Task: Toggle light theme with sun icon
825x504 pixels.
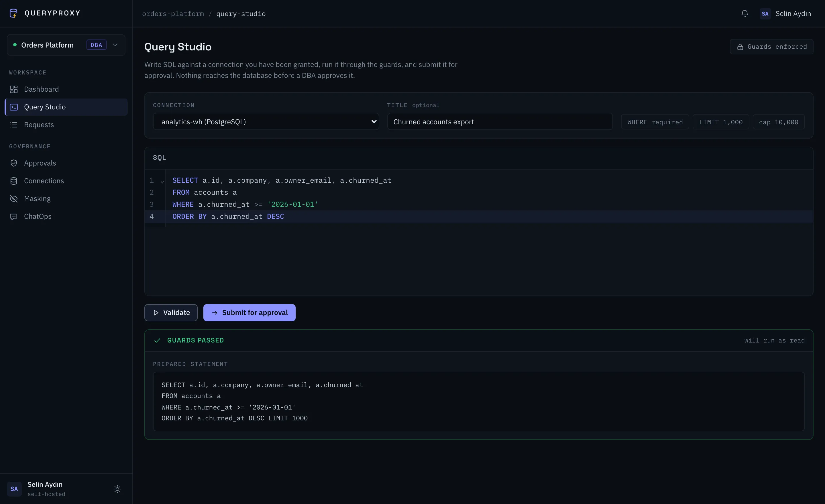Action: click(117, 489)
